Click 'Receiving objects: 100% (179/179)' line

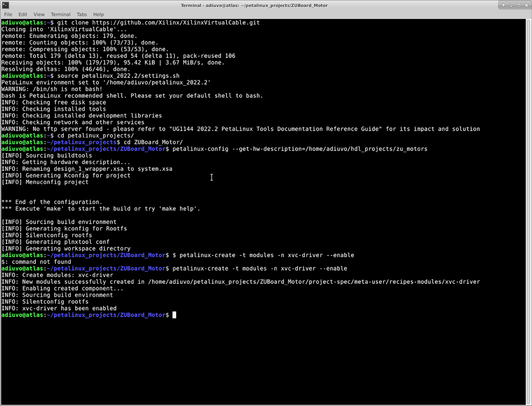click(x=113, y=62)
